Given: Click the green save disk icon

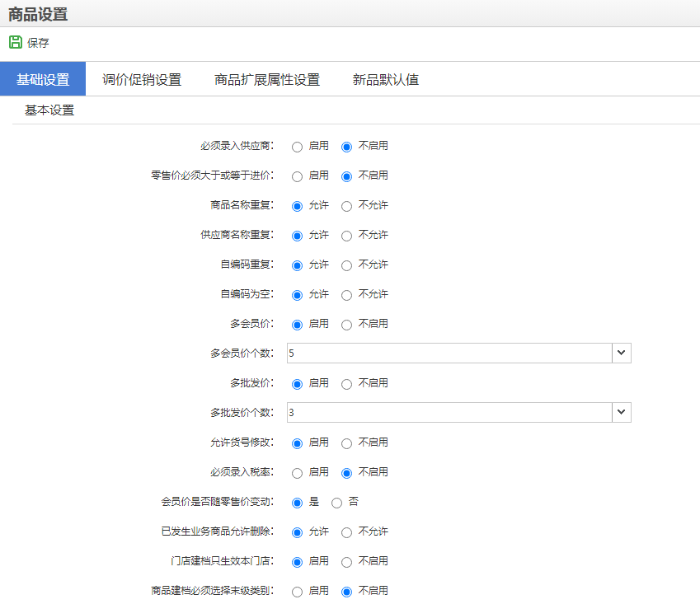Looking at the screenshot, I should 15,42.
